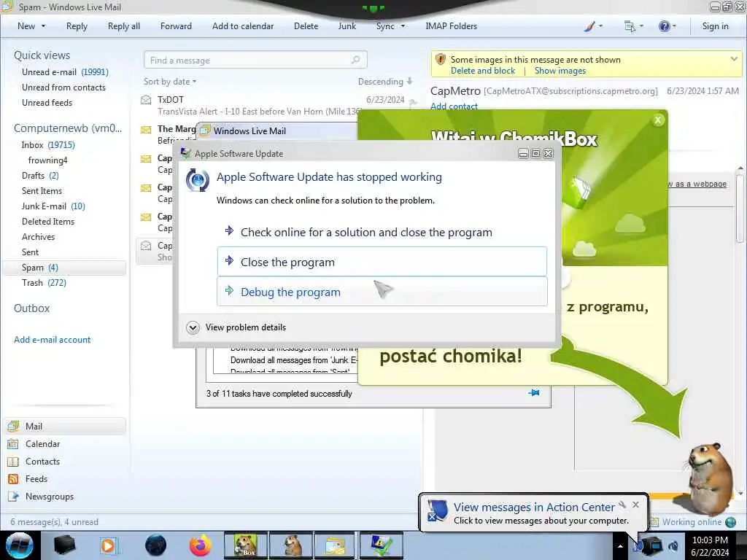Open the Archives folder

[38, 237]
